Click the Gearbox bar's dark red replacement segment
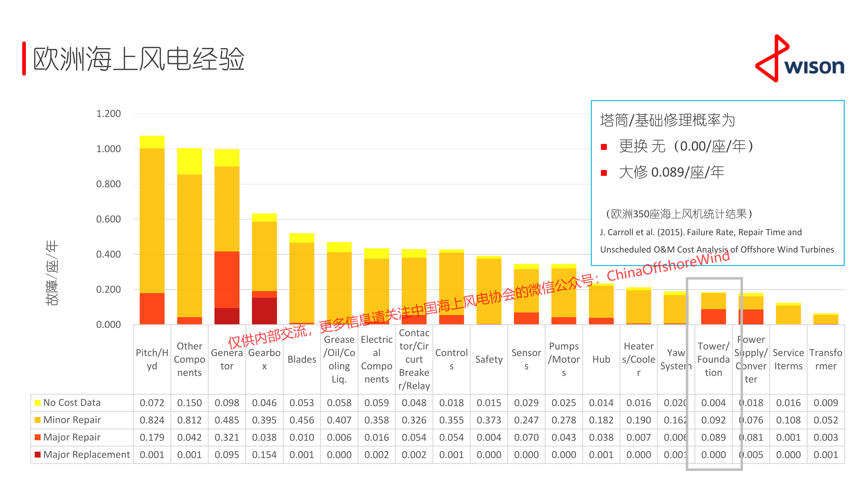Screen dimensions: 868x488 (x=264, y=311)
